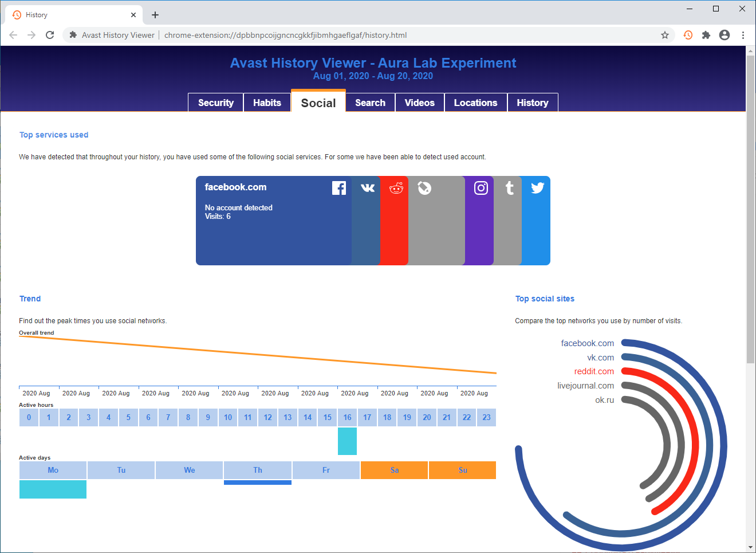The image size is (756, 553).
Task: Click the 'Visits: 6' text
Action: (x=218, y=216)
